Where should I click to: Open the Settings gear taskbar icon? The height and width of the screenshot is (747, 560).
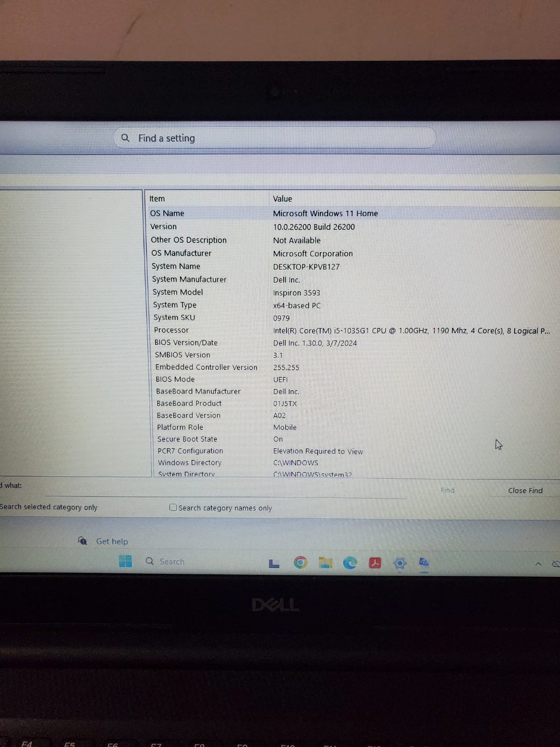400,563
